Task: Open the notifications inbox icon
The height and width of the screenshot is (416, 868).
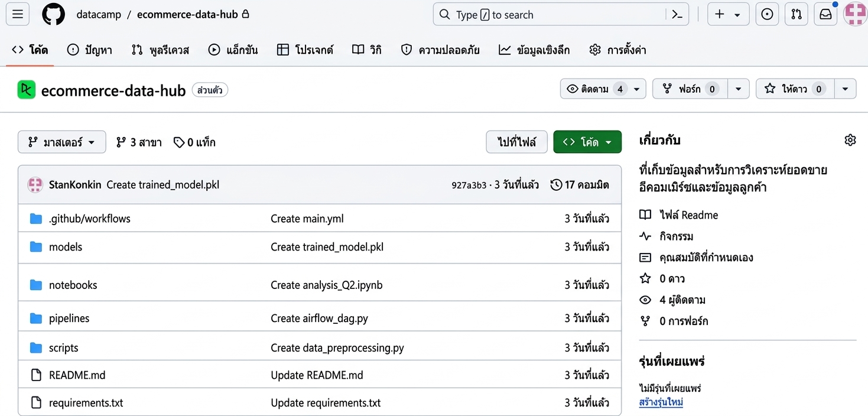Action: [x=825, y=15]
